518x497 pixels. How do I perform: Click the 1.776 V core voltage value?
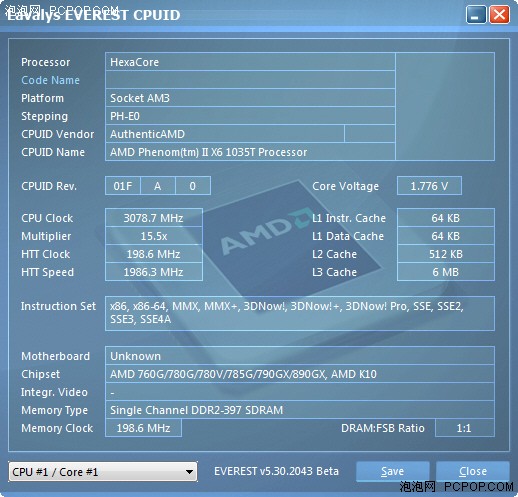coord(429,186)
